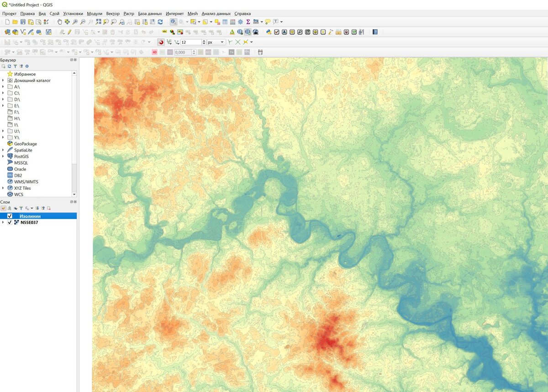Open Layer Styling panel icon in Слои
Screen dimensions: 548x392
(x=3, y=208)
